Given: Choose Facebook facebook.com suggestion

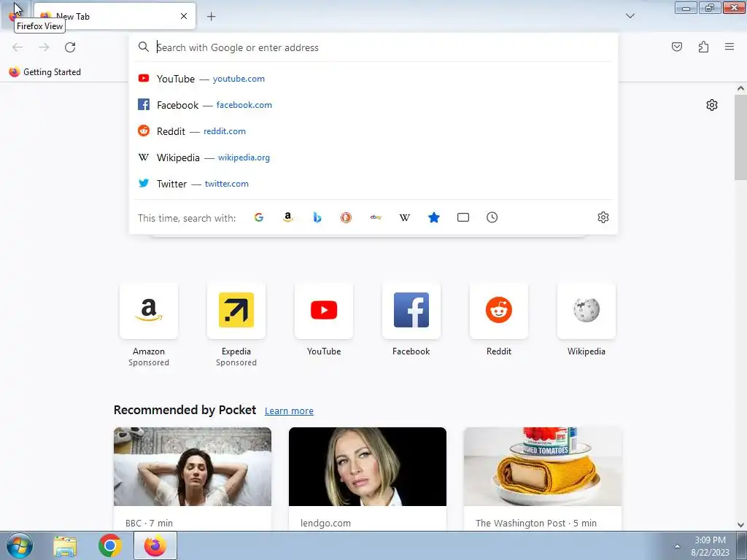Looking at the screenshot, I should coord(373,105).
